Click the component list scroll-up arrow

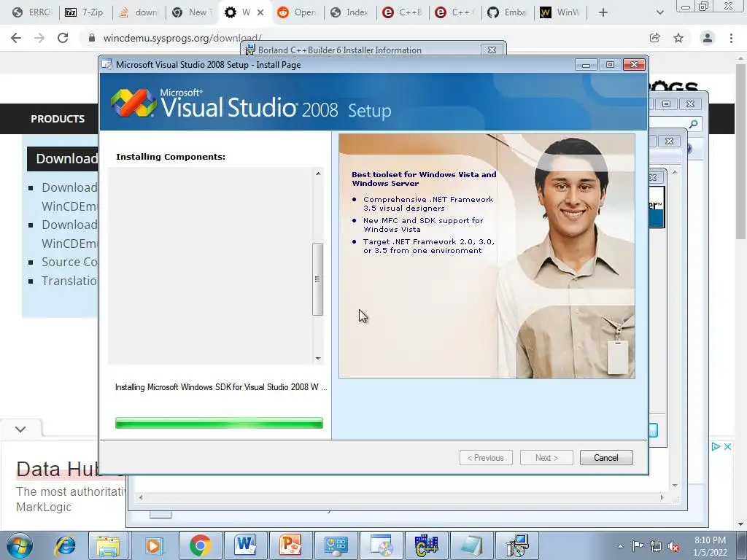tap(318, 174)
